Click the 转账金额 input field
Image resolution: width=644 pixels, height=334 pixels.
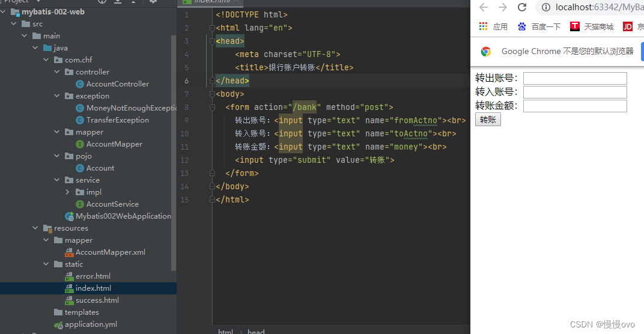[x=575, y=106]
